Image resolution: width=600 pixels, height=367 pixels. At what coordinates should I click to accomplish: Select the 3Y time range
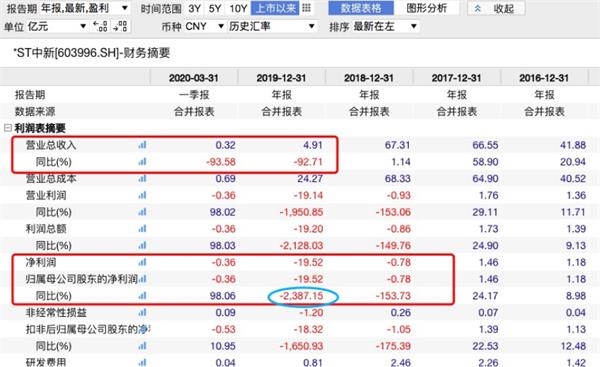pyautogui.click(x=195, y=8)
